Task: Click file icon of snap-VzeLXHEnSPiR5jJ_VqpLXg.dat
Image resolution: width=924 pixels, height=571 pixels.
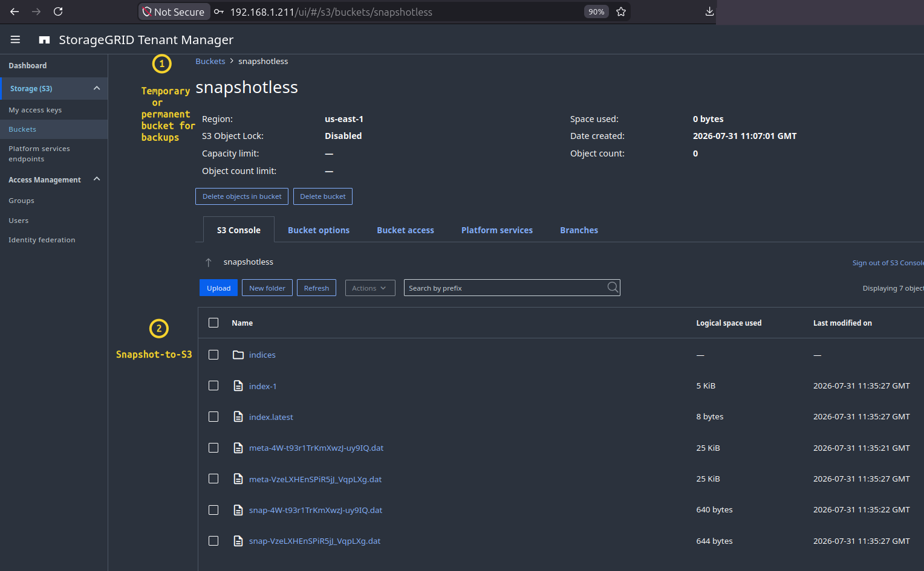Action: pos(238,541)
